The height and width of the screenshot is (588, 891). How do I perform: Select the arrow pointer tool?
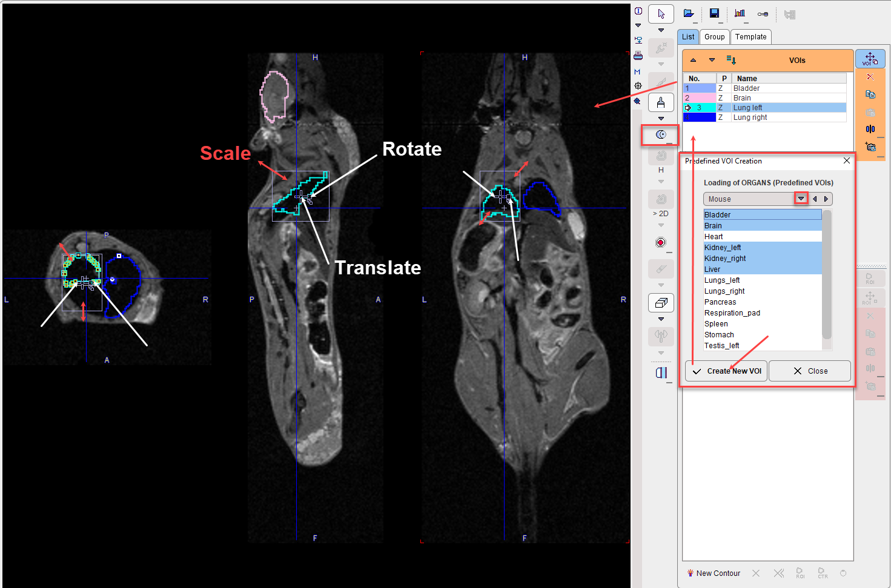661,14
